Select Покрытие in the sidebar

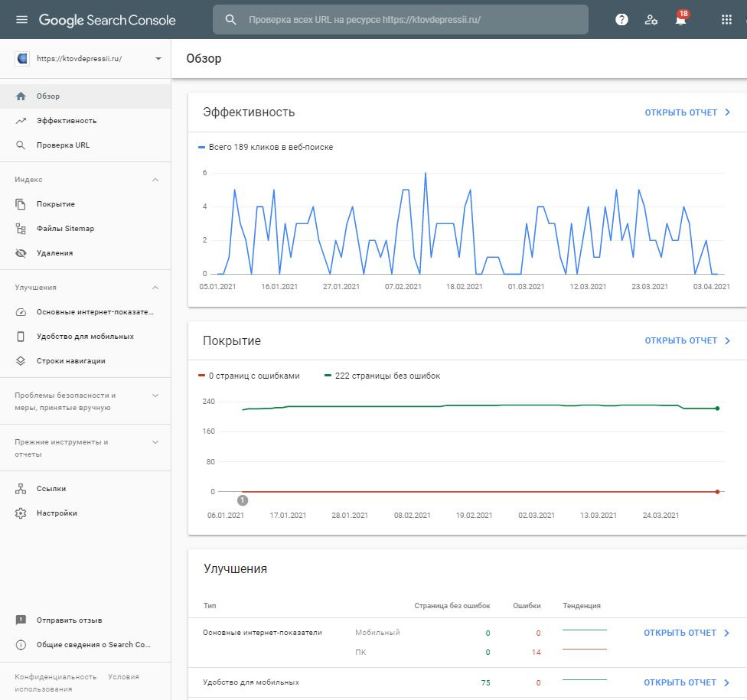56,204
